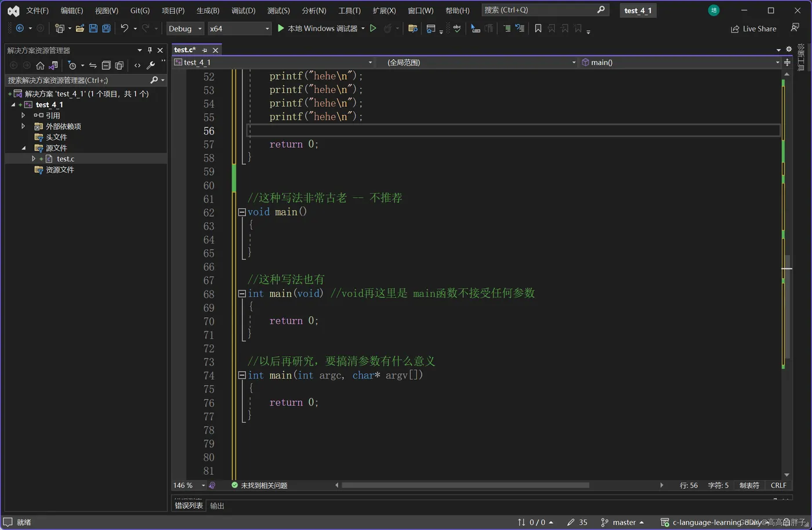
Task: Click the Open File folder icon
Action: (x=80, y=28)
